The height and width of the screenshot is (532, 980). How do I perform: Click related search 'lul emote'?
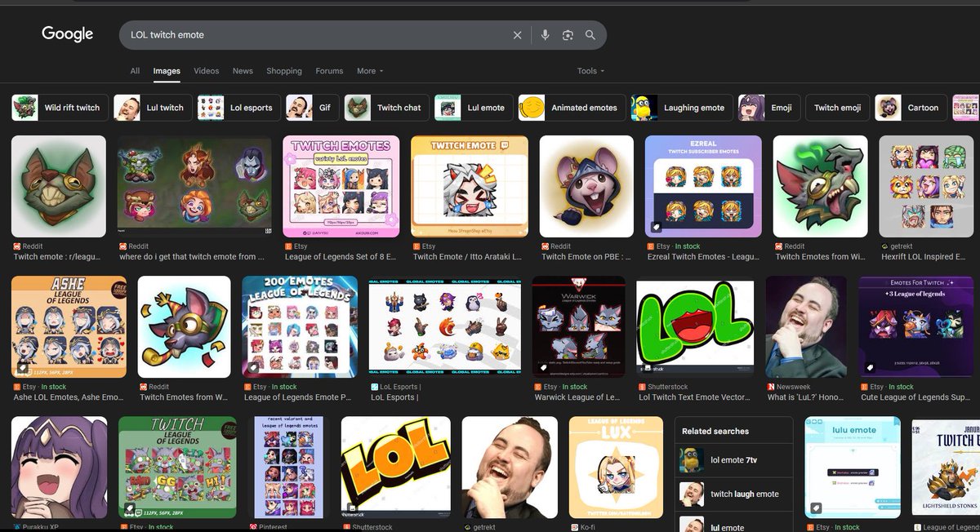click(733, 524)
